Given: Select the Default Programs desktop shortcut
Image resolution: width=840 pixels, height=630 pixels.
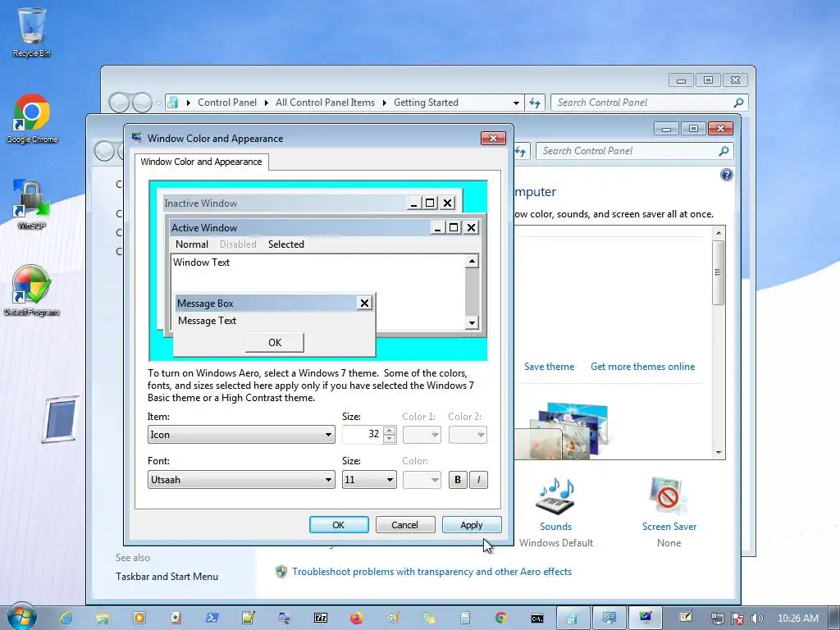Looking at the screenshot, I should pos(32,291).
